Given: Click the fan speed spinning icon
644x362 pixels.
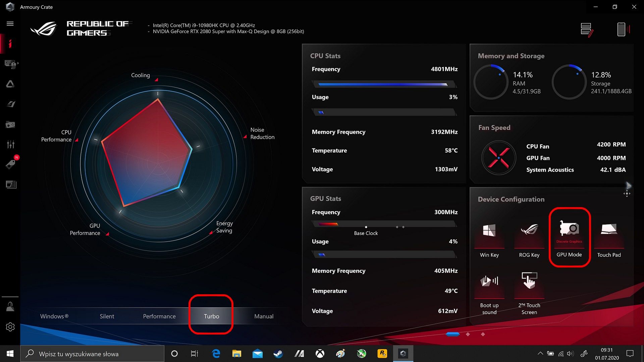Looking at the screenshot, I should (499, 158).
